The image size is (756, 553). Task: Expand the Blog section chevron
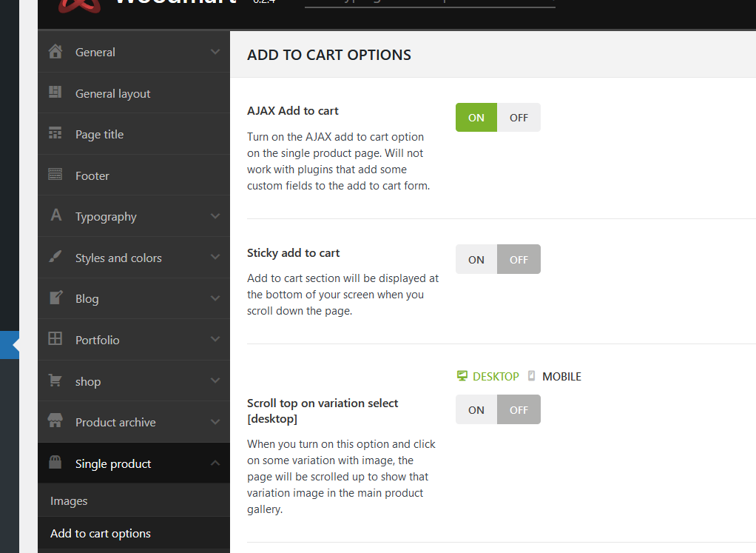click(x=215, y=298)
